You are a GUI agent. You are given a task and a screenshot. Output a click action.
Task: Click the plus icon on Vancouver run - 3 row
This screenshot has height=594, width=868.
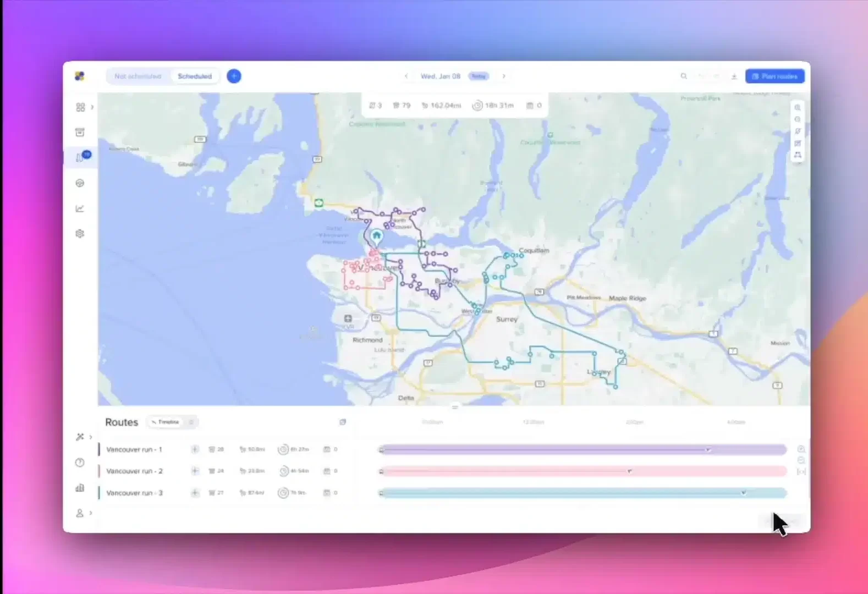195,493
